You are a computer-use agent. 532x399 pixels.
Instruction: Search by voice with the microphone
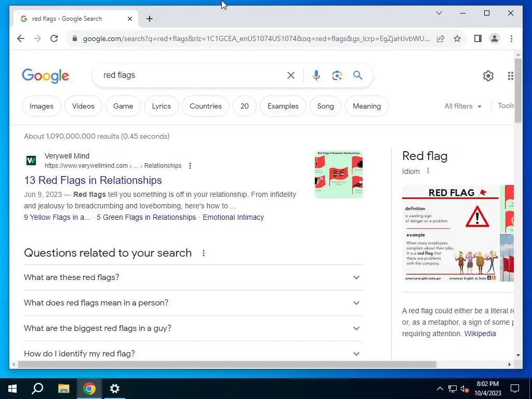click(x=316, y=75)
